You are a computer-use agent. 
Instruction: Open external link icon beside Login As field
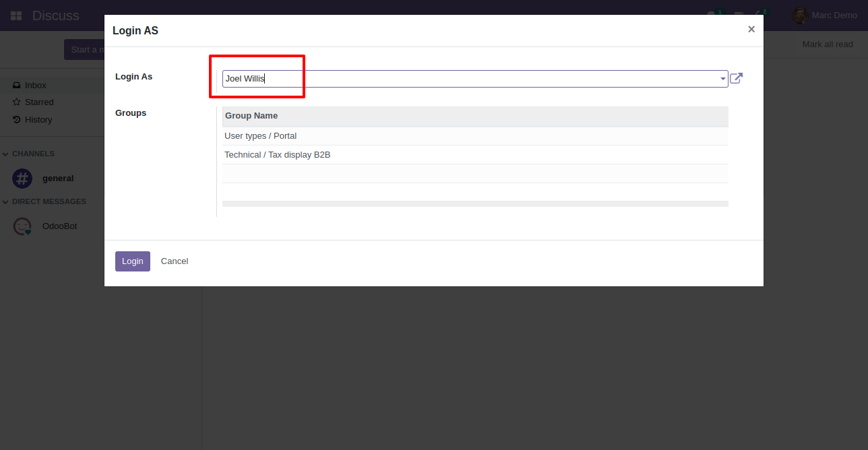point(737,78)
